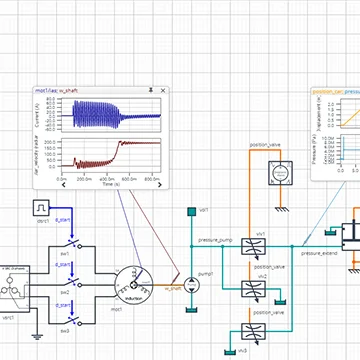Click the three-phase source vsrc1 block

[x=14, y=289]
